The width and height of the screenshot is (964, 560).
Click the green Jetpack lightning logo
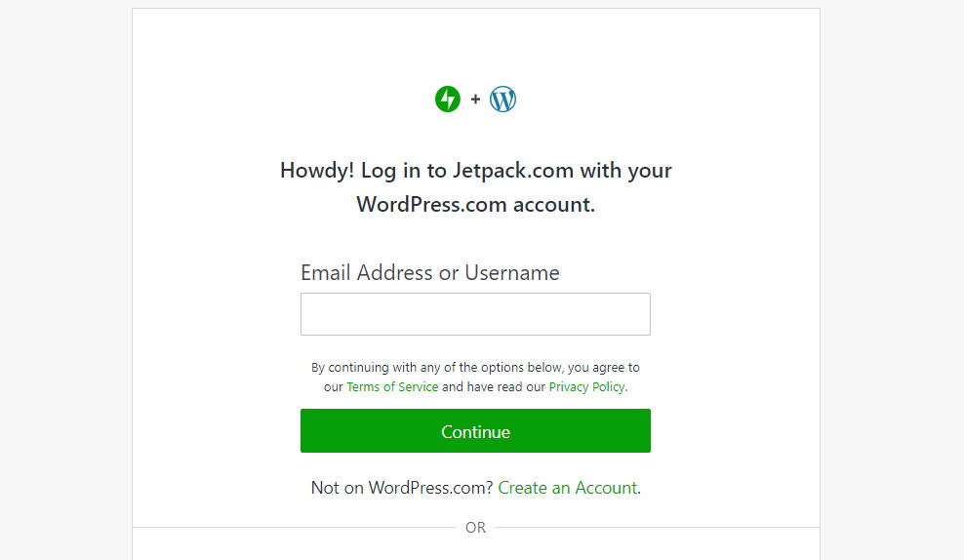click(448, 99)
